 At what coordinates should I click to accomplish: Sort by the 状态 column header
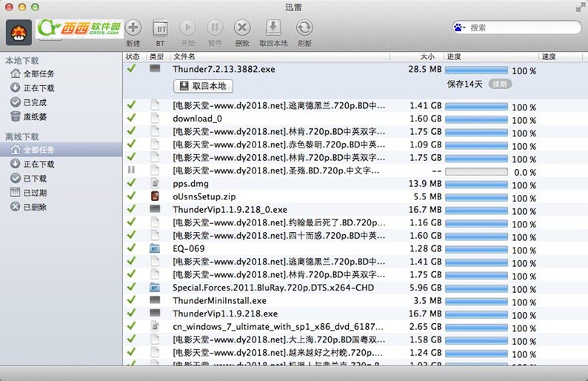click(133, 56)
